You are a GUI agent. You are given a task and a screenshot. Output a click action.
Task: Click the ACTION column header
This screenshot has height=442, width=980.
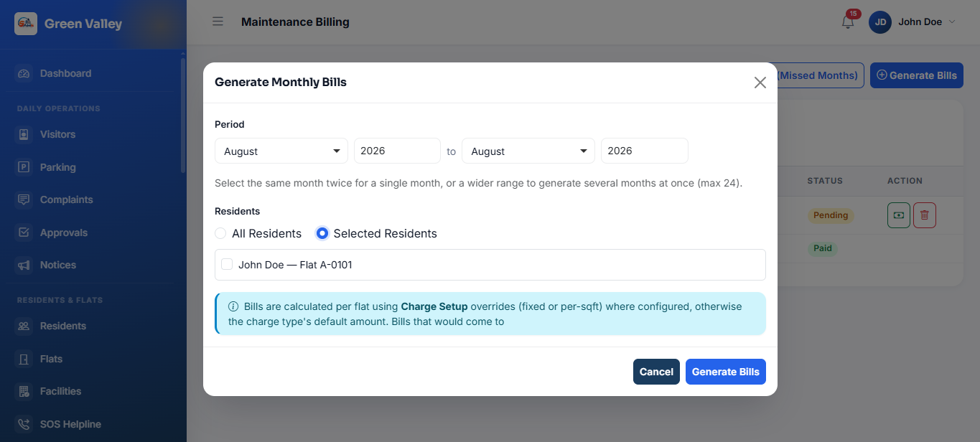coord(905,181)
